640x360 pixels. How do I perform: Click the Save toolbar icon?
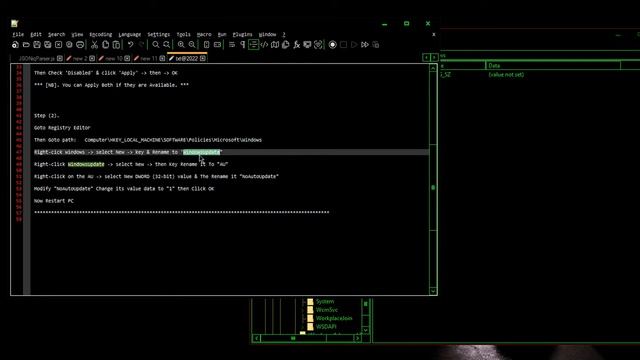[37, 44]
